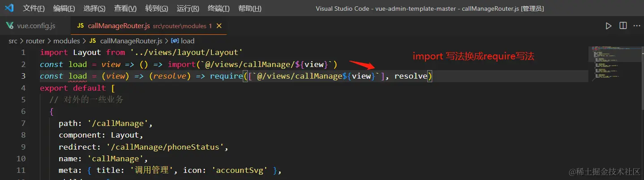Click the comment '// 对外的一些业务'
Viewport: 644px width, 180px height.
86,100
